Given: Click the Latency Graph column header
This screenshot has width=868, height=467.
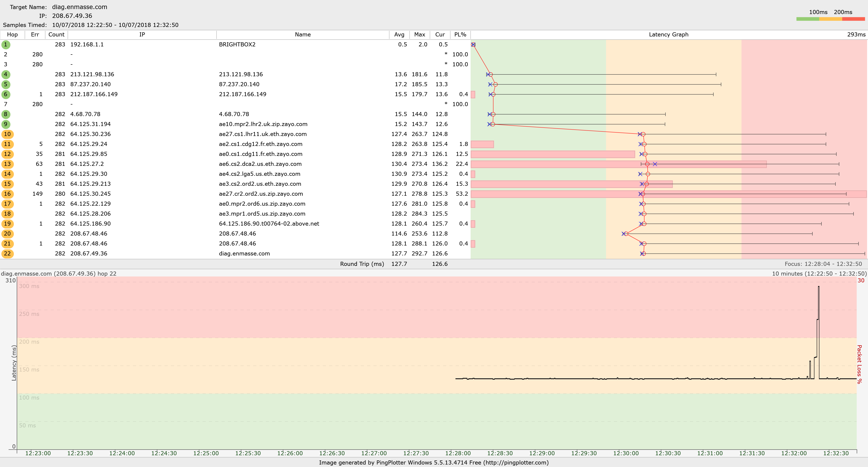Looking at the screenshot, I should click(x=669, y=34).
